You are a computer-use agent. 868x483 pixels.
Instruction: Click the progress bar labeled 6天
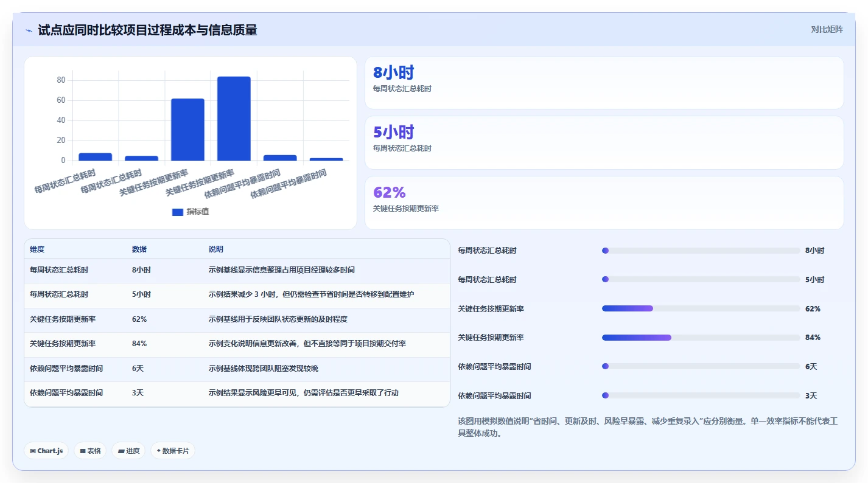(x=701, y=366)
